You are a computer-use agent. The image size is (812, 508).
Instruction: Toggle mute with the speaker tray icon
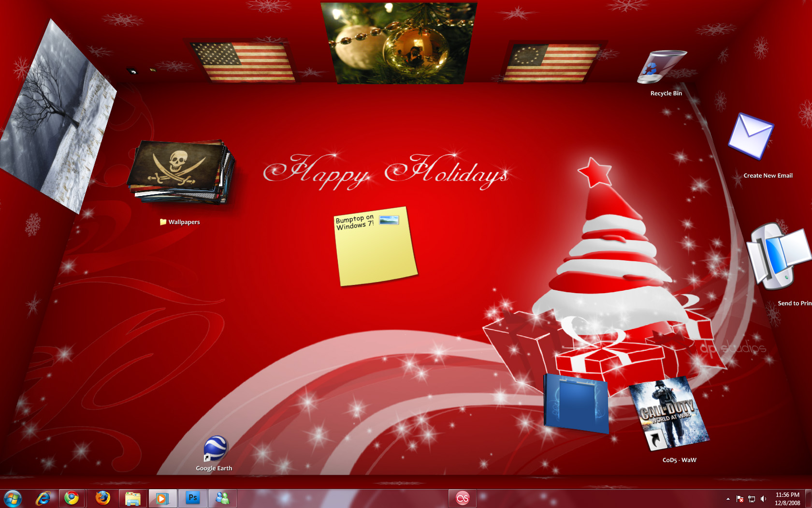(x=764, y=499)
